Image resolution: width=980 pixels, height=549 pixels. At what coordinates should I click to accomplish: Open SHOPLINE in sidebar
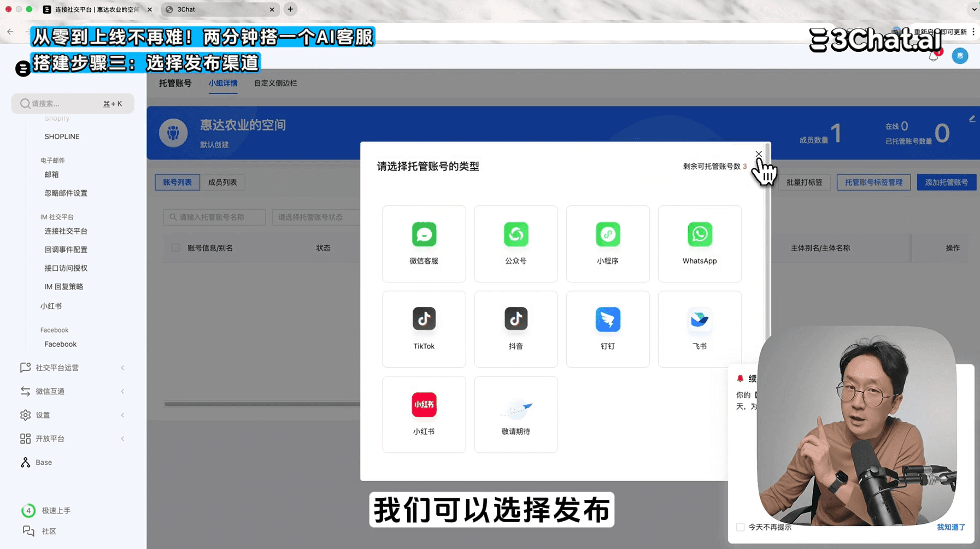click(62, 137)
